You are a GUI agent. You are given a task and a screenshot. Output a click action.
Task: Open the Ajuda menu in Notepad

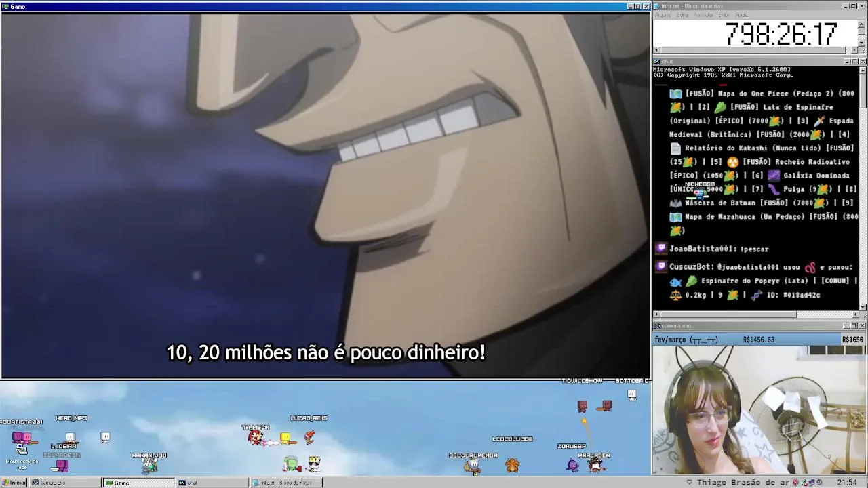point(741,15)
